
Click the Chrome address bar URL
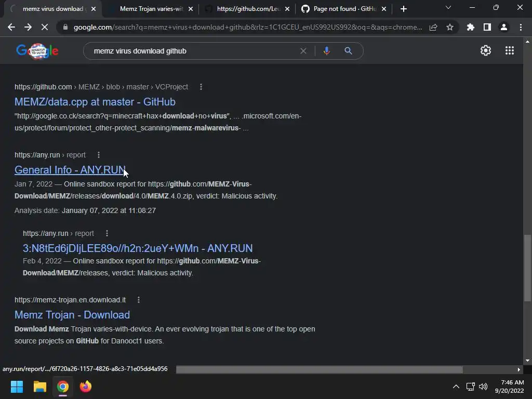pos(248,27)
